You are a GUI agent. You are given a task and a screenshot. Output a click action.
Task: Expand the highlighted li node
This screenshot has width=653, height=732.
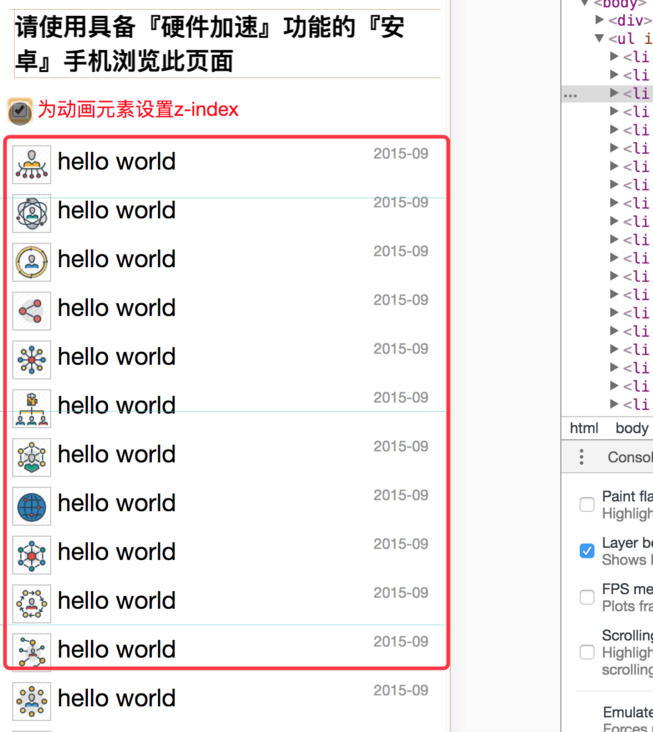(614, 93)
